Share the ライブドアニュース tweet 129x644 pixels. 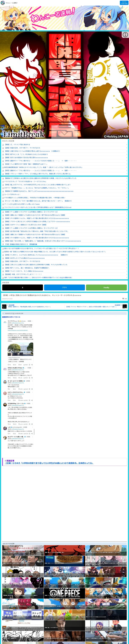(x=32, y=365)
